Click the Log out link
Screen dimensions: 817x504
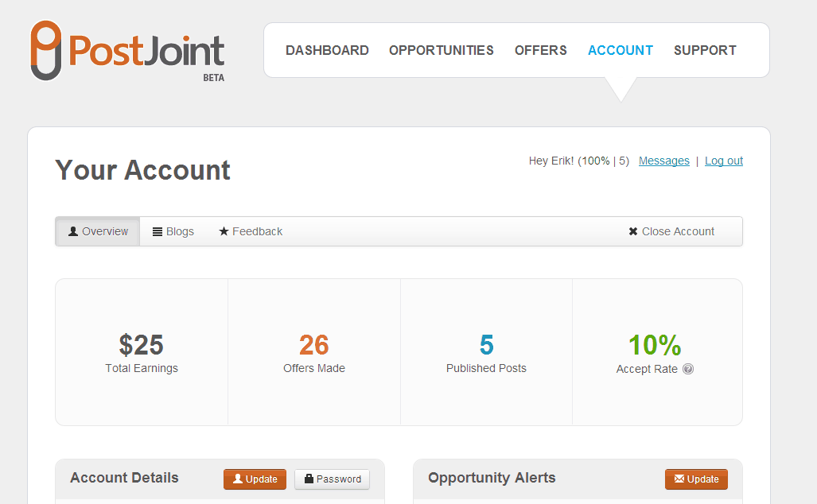[x=724, y=161]
